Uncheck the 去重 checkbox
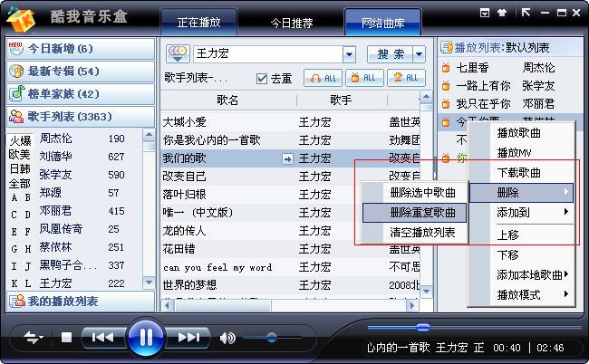 pyautogui.click(x=263, y=79)
